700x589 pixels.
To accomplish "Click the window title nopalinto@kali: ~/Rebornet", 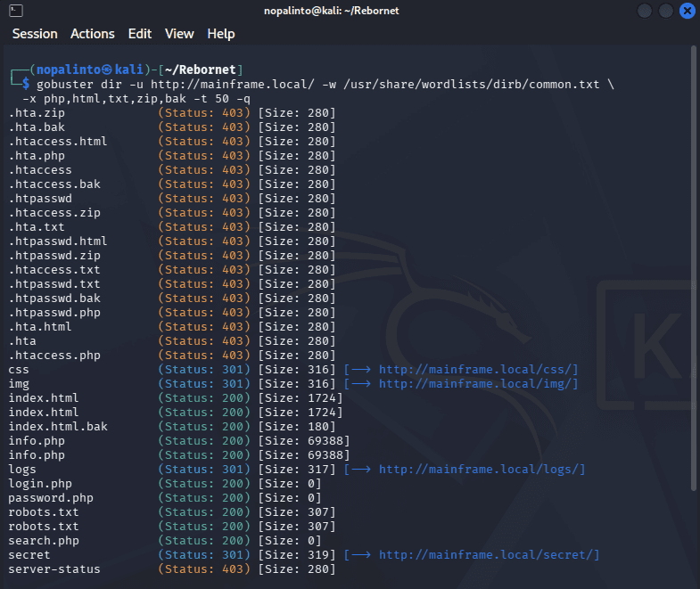I will [x=331, y=11].
